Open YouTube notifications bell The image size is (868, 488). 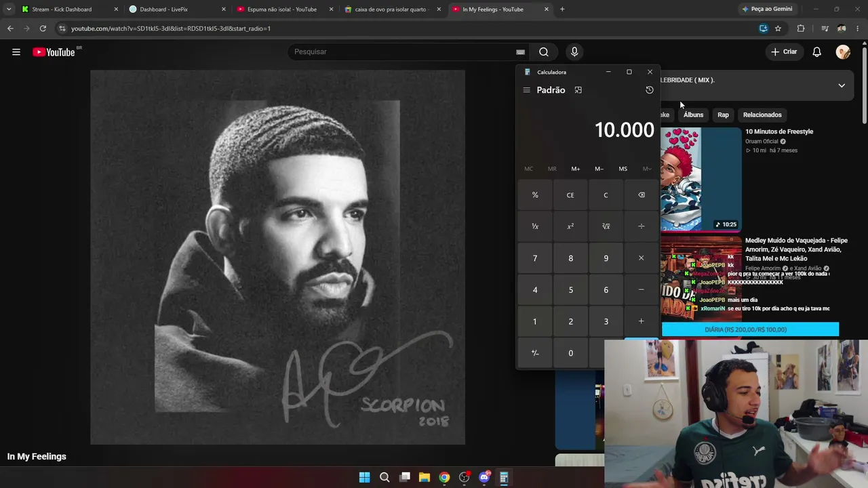coord(817,52)
